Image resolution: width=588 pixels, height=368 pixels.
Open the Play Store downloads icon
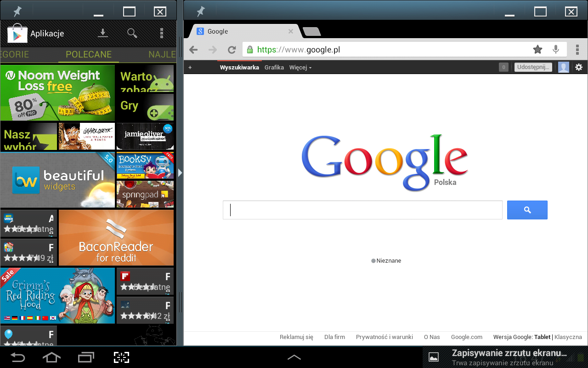click(103, 33)
